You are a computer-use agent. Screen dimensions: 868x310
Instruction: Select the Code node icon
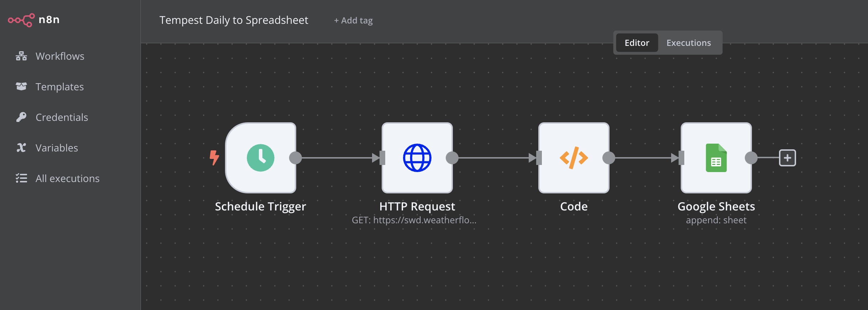(x=574, y=158)
